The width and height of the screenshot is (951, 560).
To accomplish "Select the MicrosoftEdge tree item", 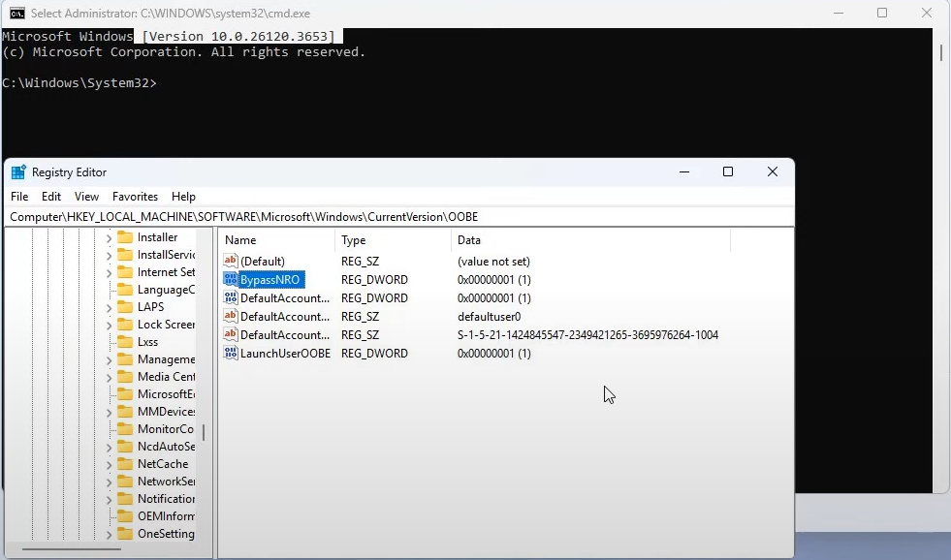I will pos(166,394).
